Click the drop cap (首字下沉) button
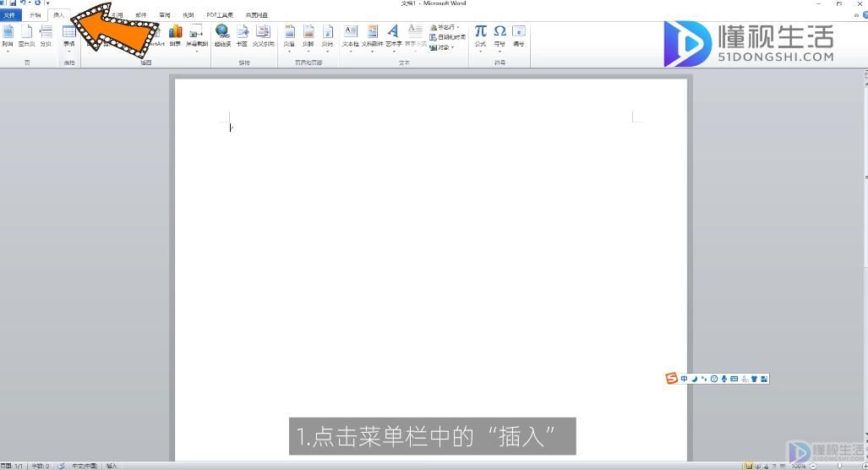The image size is (868, 470). pyautogui.click(x=415, y=38)
